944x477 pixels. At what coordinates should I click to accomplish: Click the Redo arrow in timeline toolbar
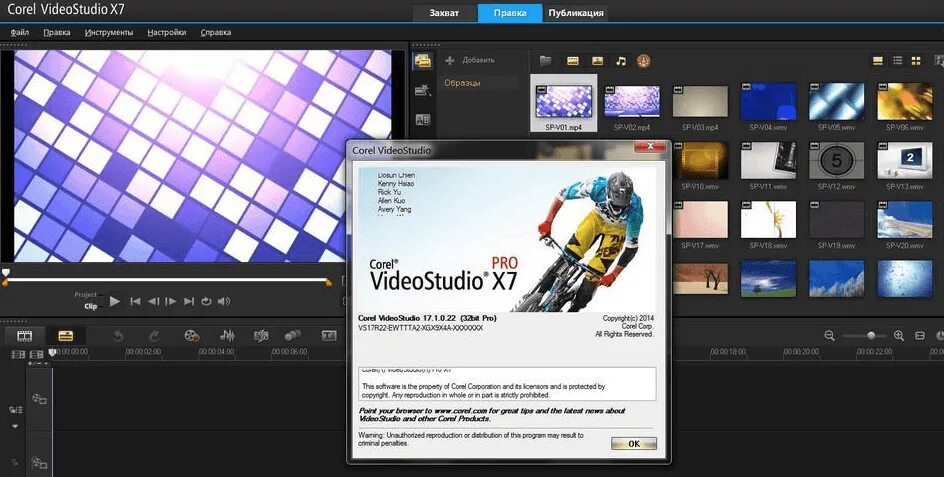pos(155,336)
